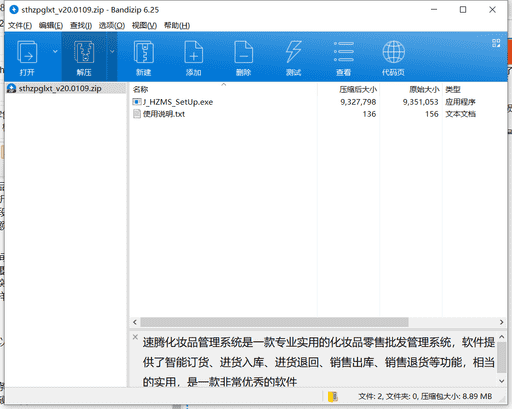
Task: Select the 使用说明.txt file
Action: click(x=164, y=114)
